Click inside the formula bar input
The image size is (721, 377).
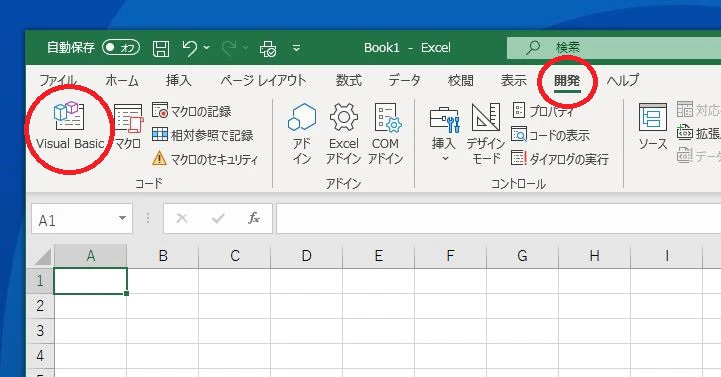pos(498,218)
